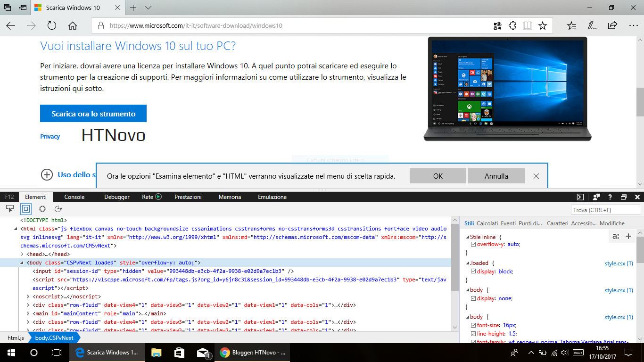Expand the noscript element node
The image size is (644, 362).
click(28, 296)
